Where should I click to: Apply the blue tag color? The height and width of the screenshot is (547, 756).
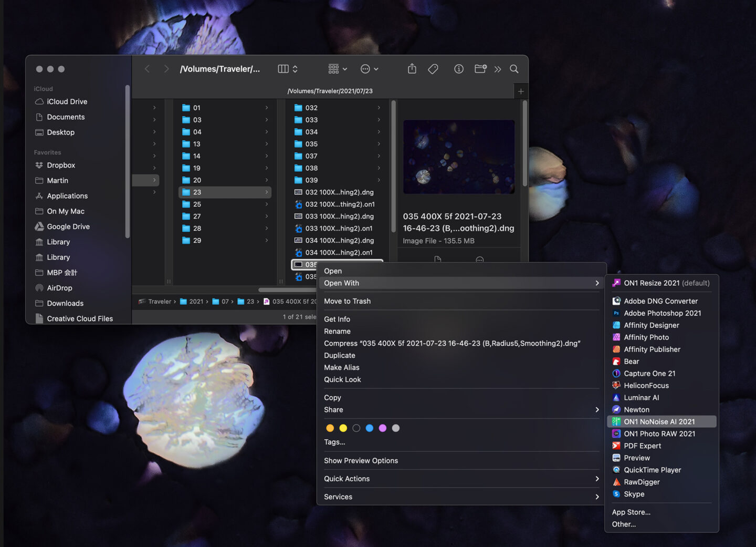(x=370, y=428)
